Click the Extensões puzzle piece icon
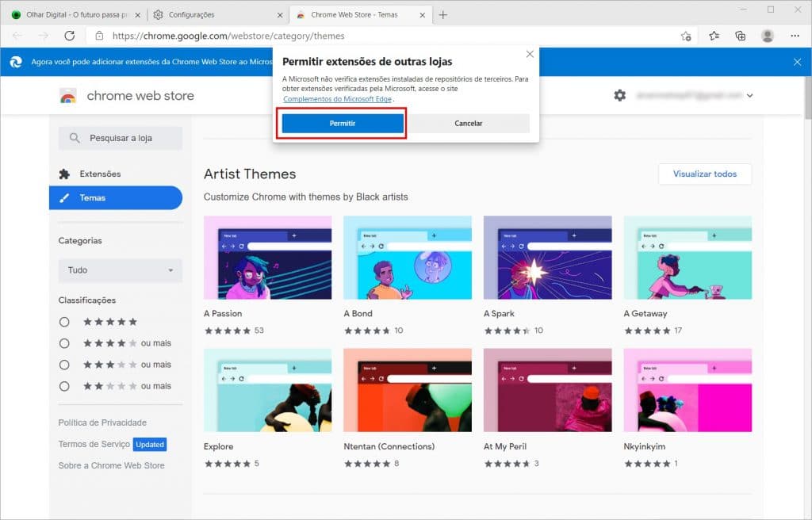This screenshot has width=812, height=520. pos(64,174)
